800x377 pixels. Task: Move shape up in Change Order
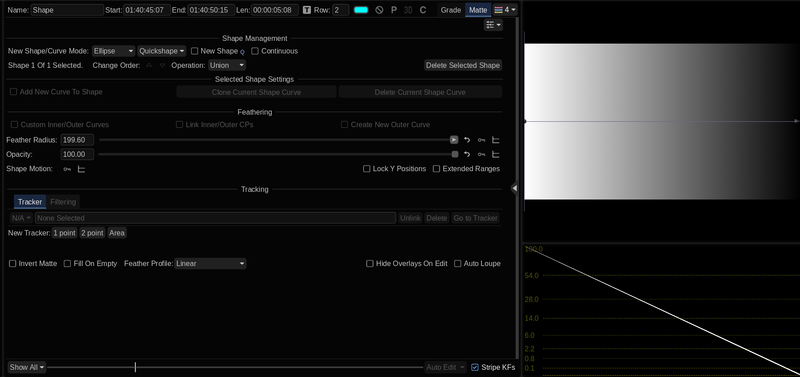pos(149,65)
